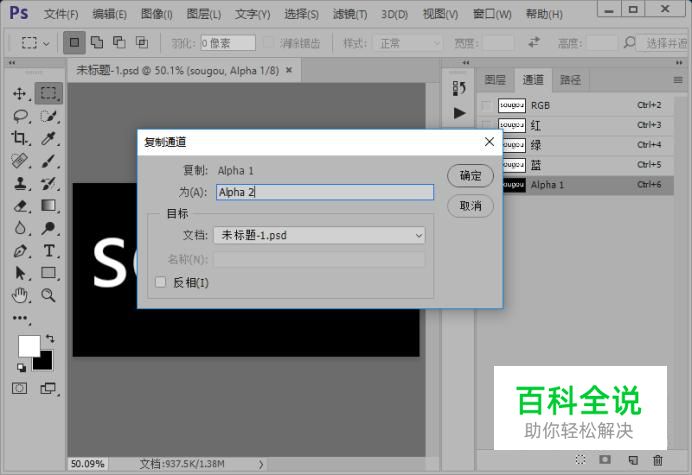
Task: Select the Move tool
Action: (x=19, y=94)
